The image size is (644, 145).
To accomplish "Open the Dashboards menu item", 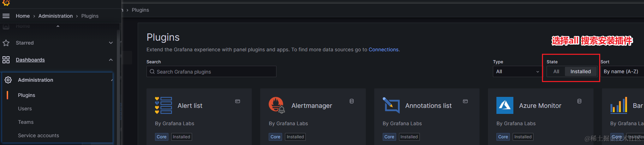I will (30, 60).
